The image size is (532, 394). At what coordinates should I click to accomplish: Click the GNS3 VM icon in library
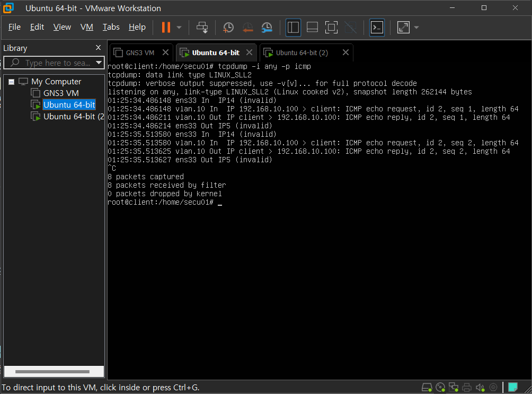click(36, 93)
